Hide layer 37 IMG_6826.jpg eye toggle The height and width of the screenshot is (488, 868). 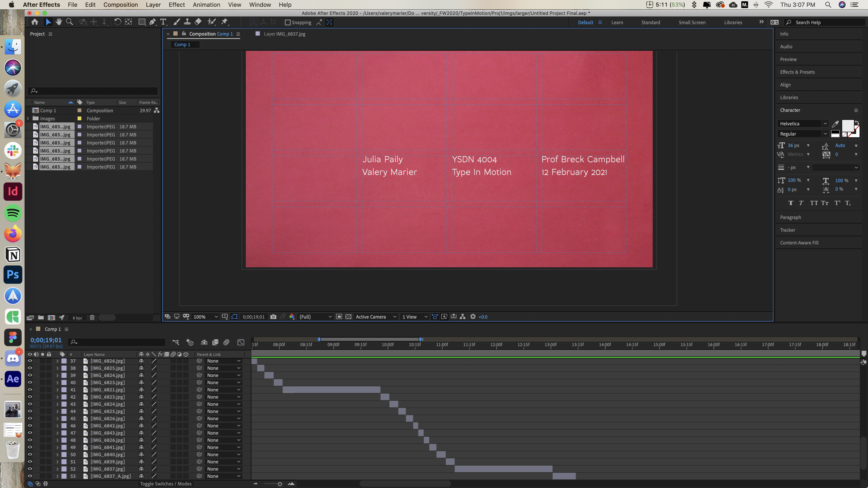click(30, 361)
